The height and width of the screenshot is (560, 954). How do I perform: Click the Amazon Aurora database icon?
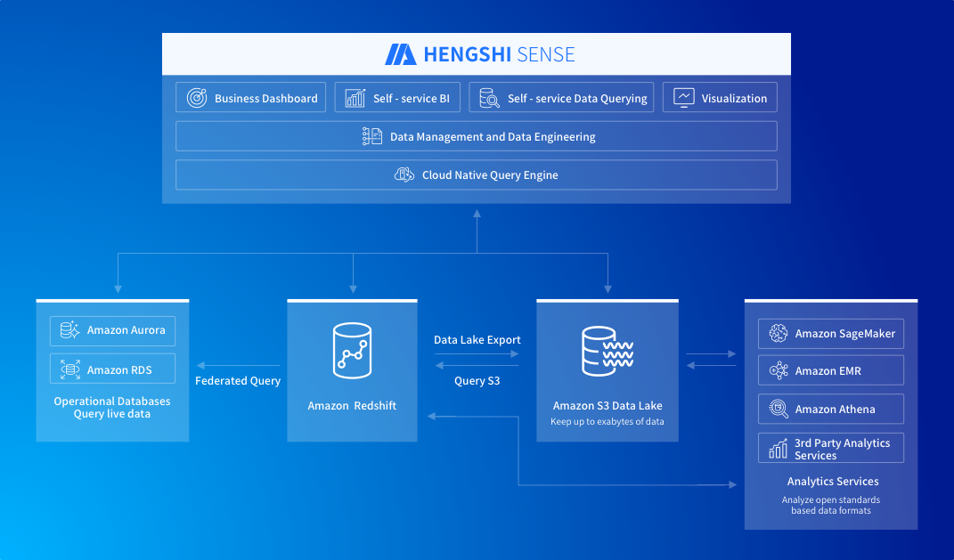coord(70,330)
